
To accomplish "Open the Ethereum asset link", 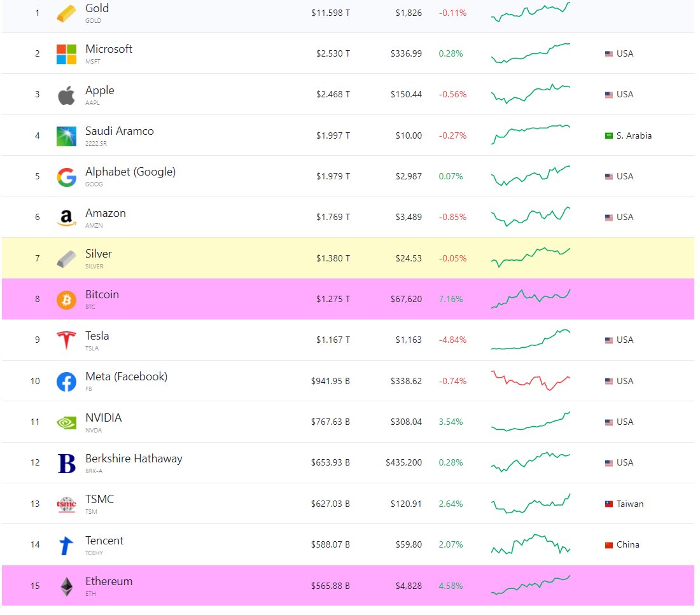I will point(109,581).
